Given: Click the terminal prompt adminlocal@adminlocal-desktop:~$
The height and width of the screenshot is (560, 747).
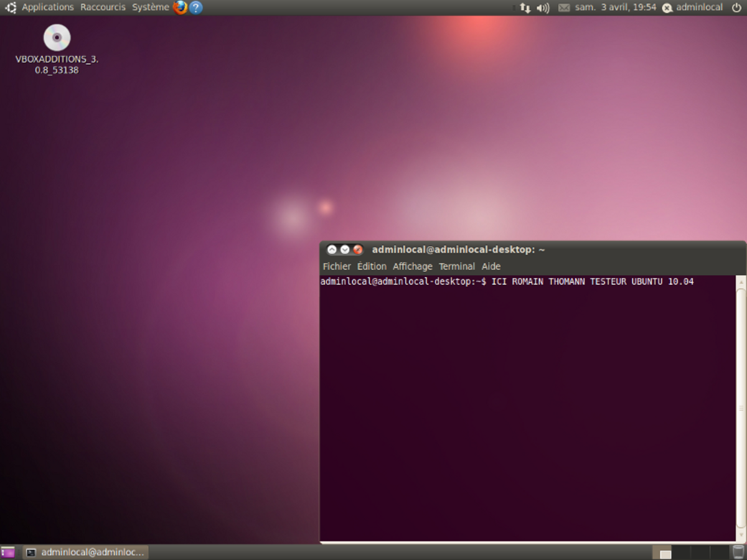Looking at the screenshot, I should (403, 282).
